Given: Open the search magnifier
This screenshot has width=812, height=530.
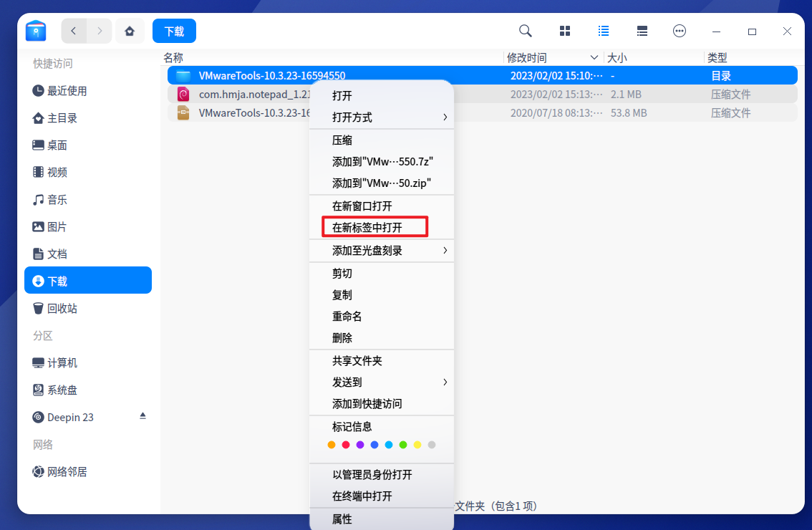Looking at the screenshot, I should click(x=525, y=31).
